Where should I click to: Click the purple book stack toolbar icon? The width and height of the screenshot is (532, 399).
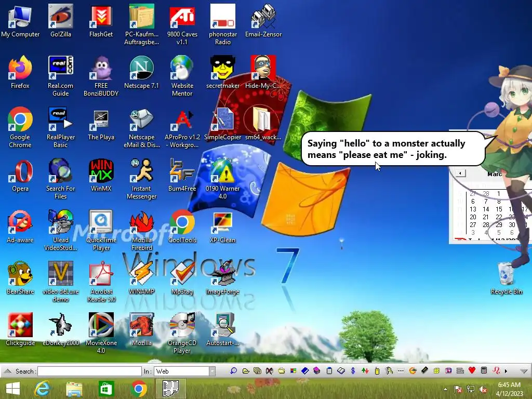coord(317,371)
